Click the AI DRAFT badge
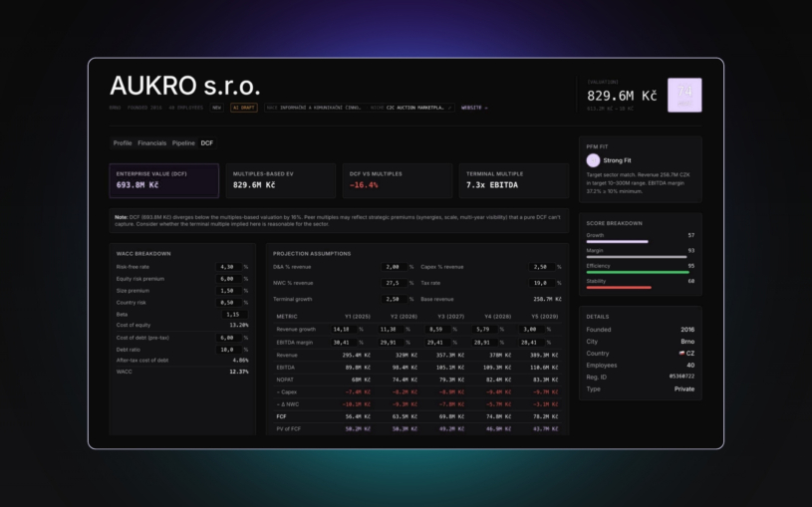The image size is (812, 507). (x=243, y=108)
